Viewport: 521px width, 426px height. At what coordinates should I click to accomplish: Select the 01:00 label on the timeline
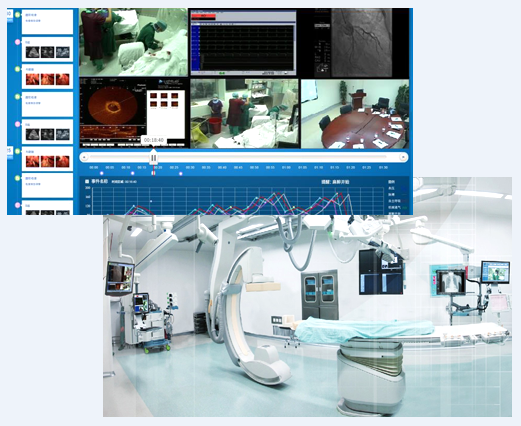click(x=286, y=167)
